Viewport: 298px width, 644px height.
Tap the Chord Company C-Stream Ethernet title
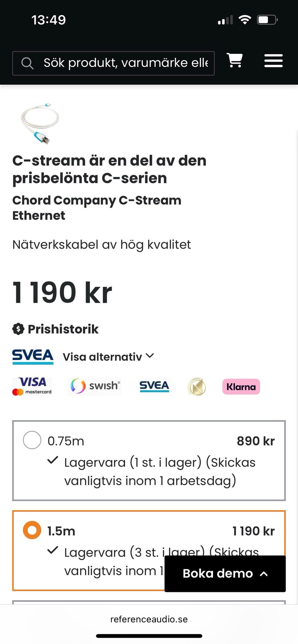97,208
